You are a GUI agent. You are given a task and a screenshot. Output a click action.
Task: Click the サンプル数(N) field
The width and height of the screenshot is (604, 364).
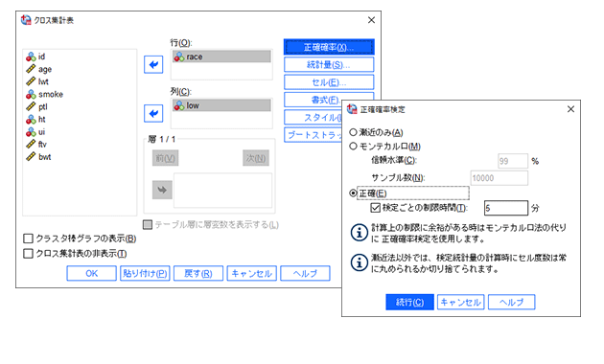[x=499, y=178]
